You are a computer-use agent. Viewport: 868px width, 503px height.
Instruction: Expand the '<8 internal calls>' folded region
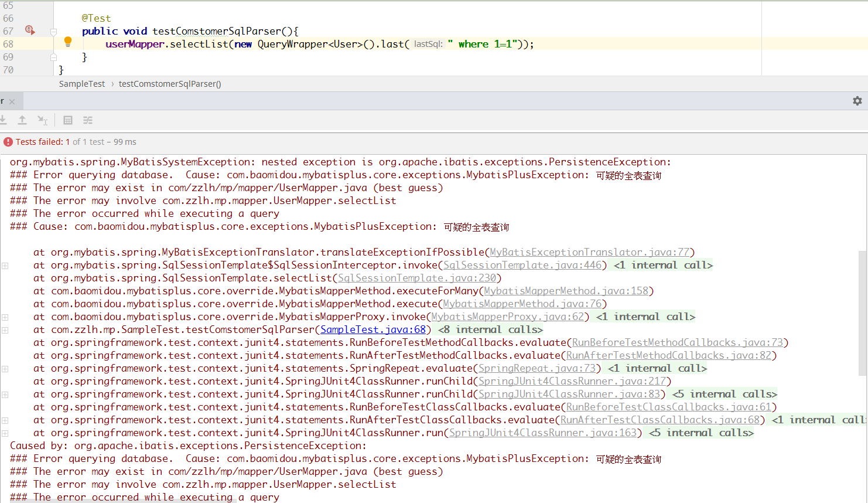click(490, 329)
